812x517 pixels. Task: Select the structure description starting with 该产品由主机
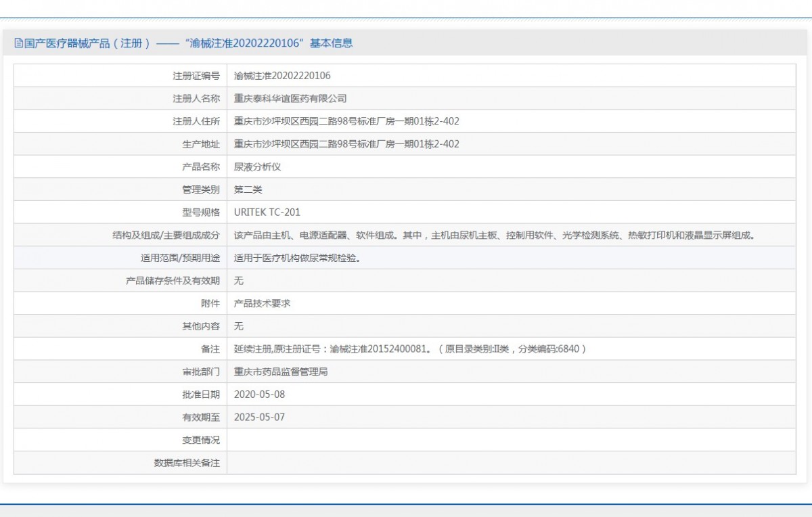494,235
